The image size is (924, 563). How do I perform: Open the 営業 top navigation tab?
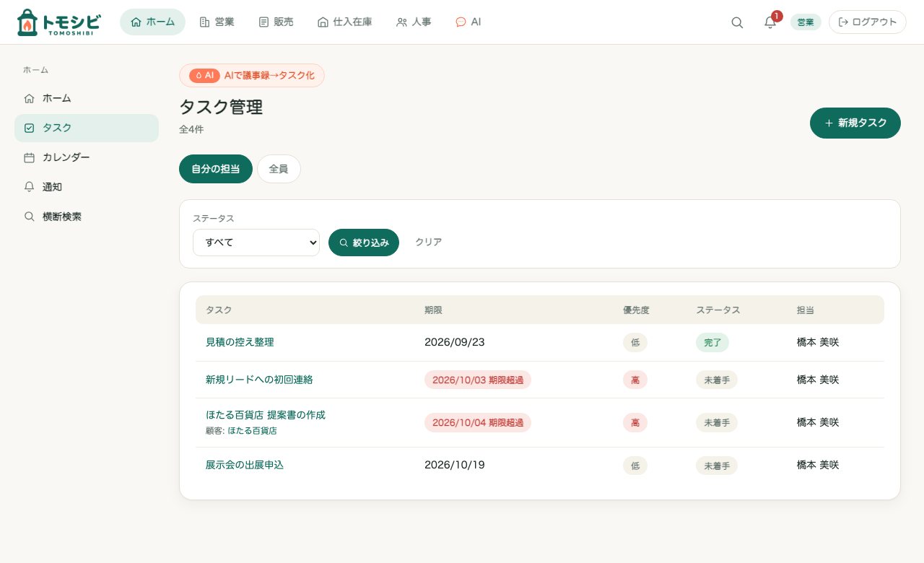[x=217, y=22]
